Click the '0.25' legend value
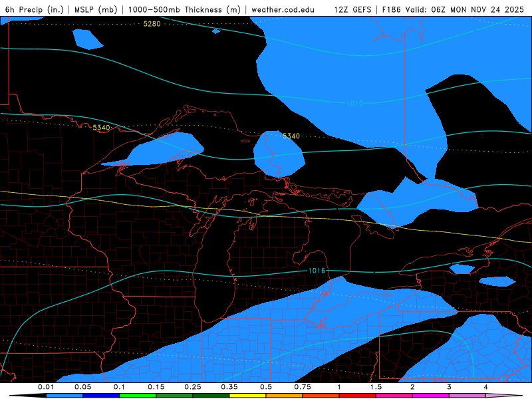 click(x=193, y=387)
